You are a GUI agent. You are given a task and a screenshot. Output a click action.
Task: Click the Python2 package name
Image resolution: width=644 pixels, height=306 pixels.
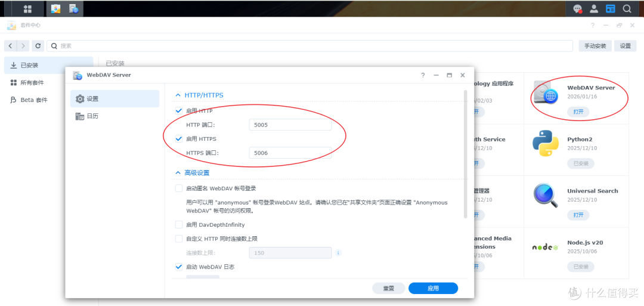[x=580, y=139]
